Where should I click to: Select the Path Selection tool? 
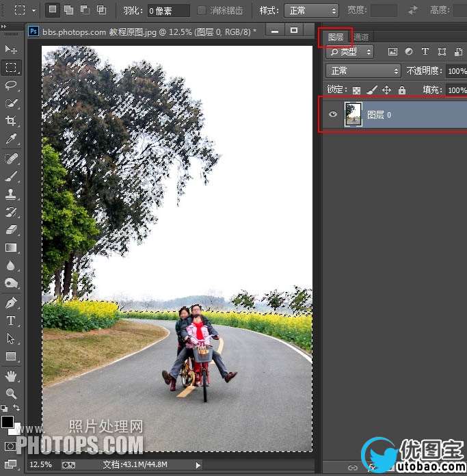11,339
